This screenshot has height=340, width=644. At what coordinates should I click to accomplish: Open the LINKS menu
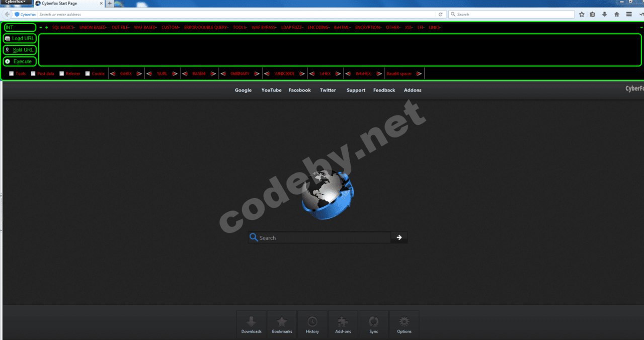435,27
